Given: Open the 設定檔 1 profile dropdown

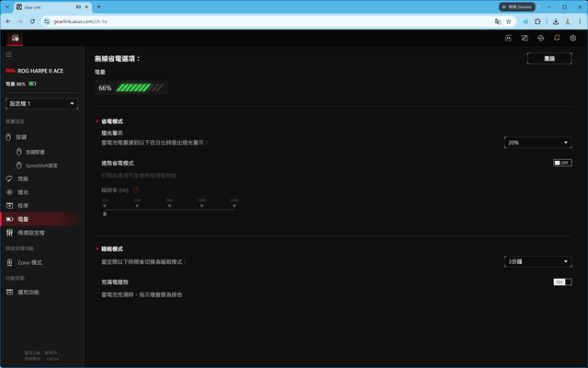Looking at the screenshot, I should pyautogui.click(x=41, y=104).
